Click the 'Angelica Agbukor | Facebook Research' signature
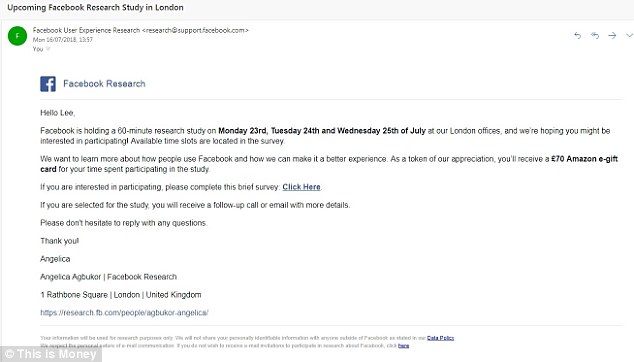The height and width of the screenshot is (362, 634). tap(108, 277)
